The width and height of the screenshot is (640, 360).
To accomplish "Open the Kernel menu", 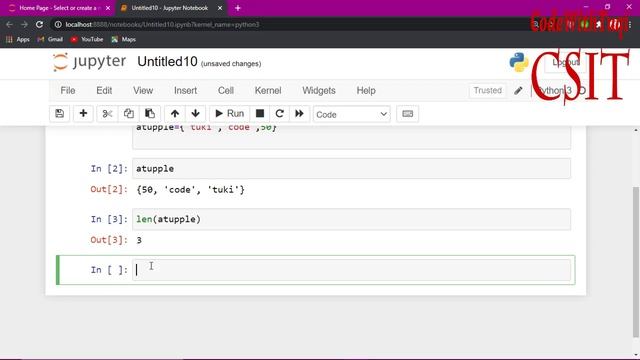I will (x=268, y=91).
